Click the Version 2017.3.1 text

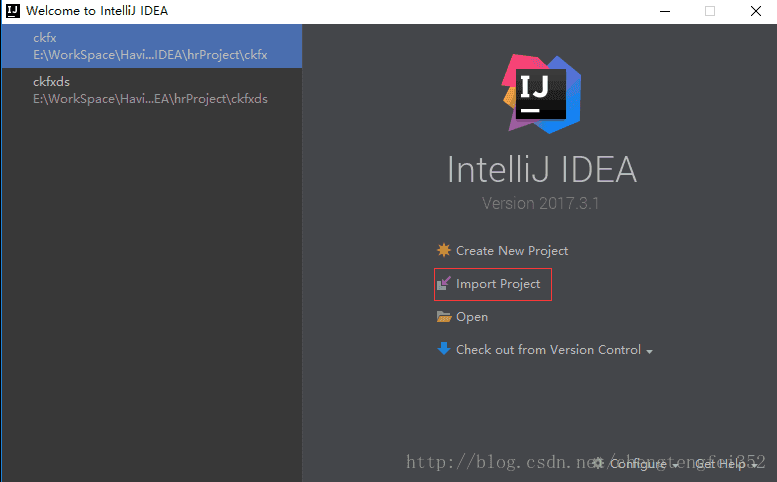click(541, 203)
